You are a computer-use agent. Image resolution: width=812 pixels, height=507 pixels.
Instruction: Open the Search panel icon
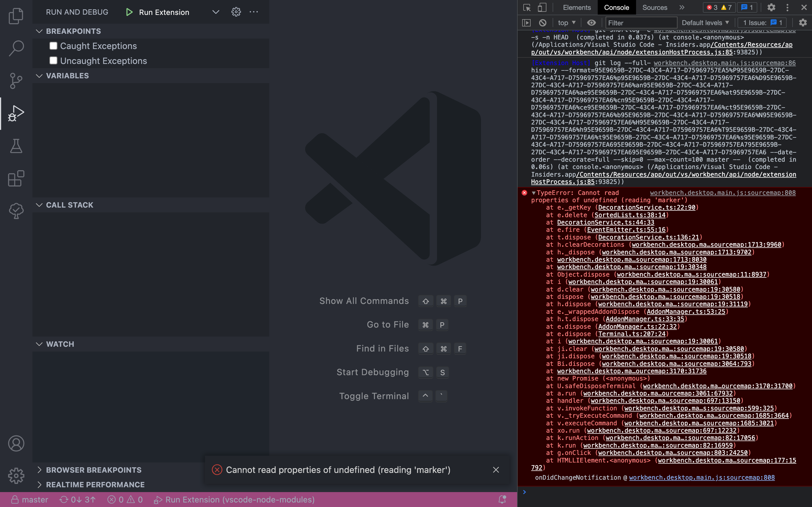(16, 48)
